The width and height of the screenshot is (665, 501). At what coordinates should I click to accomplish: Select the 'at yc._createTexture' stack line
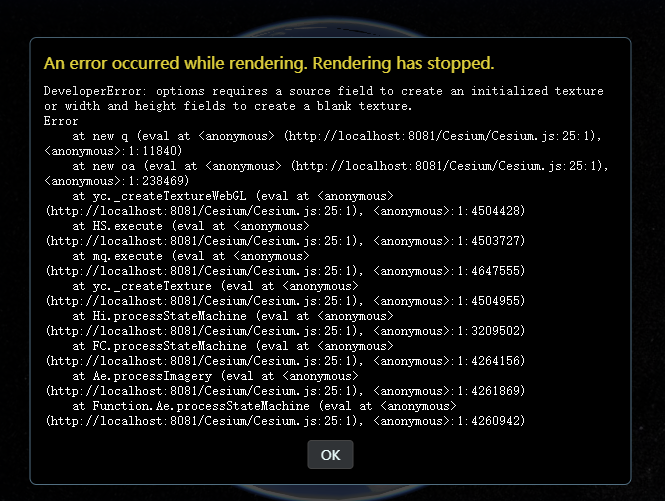[x=215, y=286]
